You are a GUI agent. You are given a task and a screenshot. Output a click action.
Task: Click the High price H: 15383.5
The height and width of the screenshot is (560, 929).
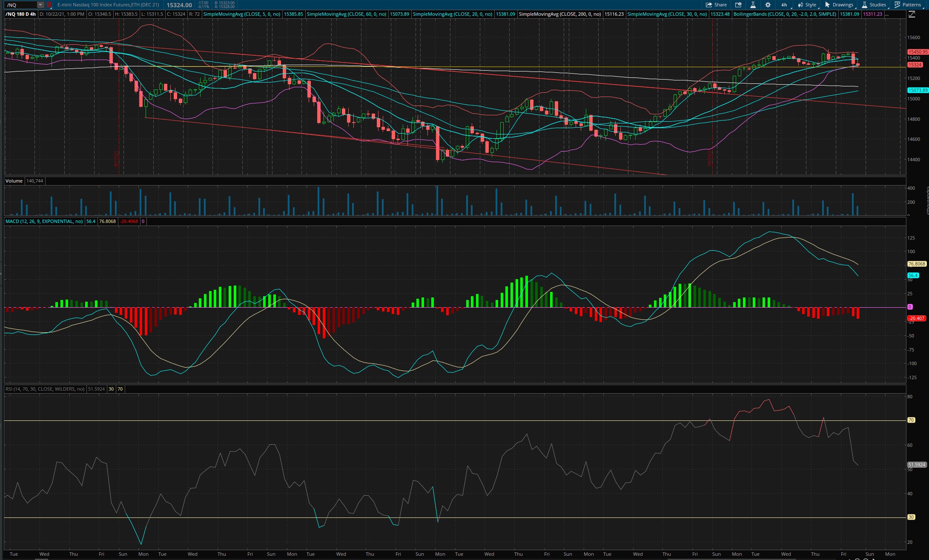126,14
